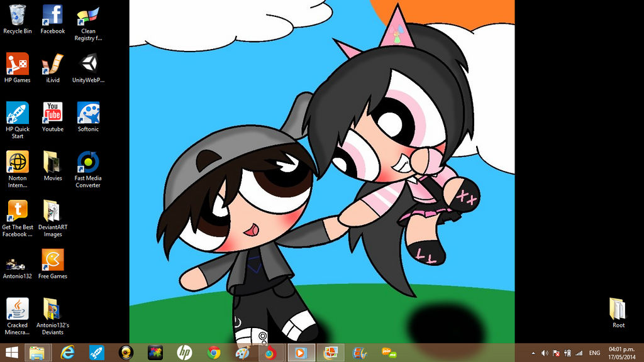This screenshot has width=644, height=362.
Task: Open the network signal tray icon
Action: coord(579,353)
